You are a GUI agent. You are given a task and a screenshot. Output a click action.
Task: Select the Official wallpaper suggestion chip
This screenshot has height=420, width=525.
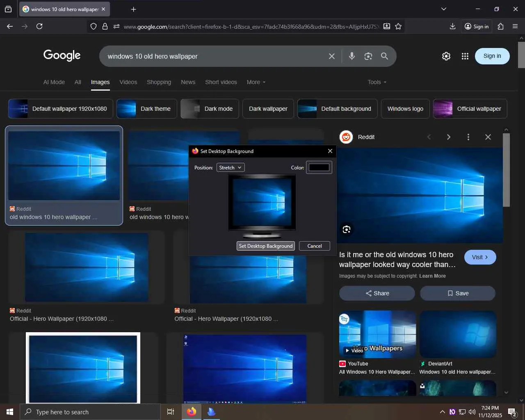pos(470,109)
